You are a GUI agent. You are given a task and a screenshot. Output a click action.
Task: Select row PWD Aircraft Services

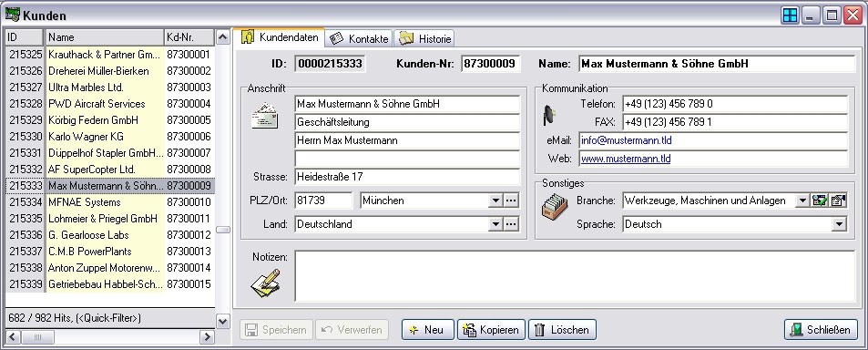coord(110,104)
